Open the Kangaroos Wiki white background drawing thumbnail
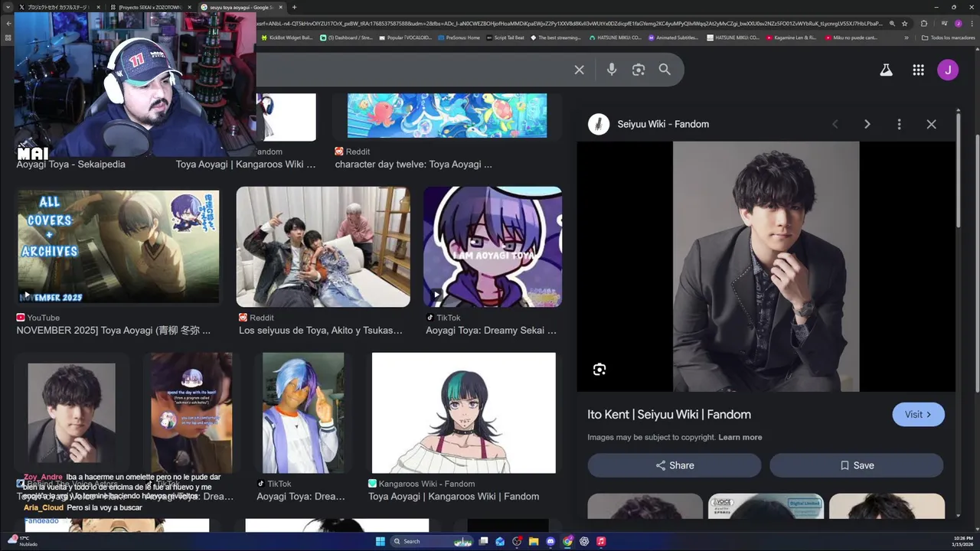Viewport: 980px width, 551px height. (x=463, y=412)
